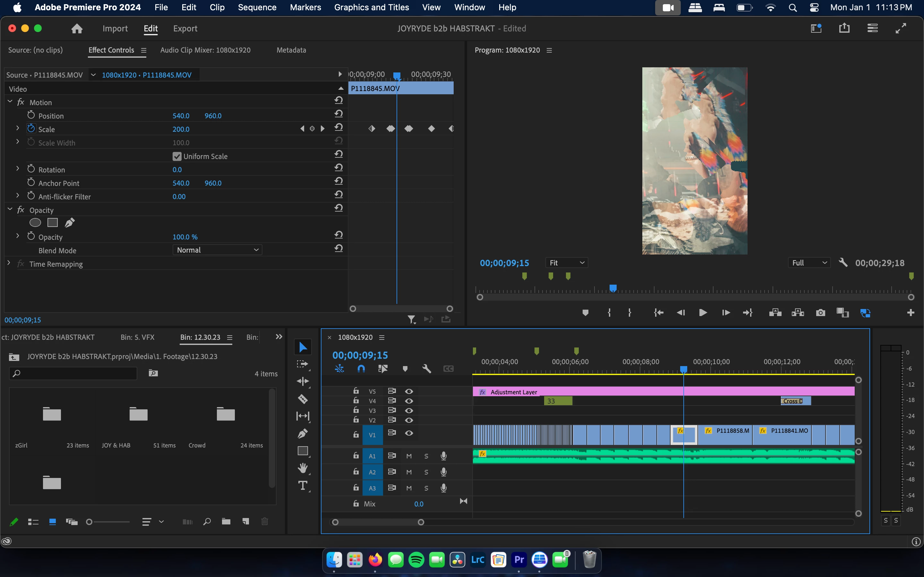Open the Blend Mode dropdown
Viewport: 924px width, 577px height.
coord(217,250)
